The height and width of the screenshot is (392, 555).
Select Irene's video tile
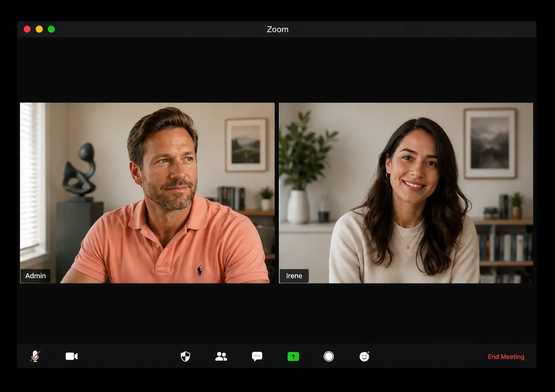tap(406, 193)
